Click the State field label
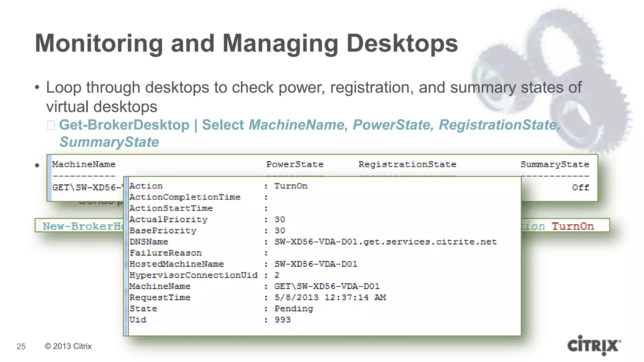644x362 pixels. pos(143,309)
